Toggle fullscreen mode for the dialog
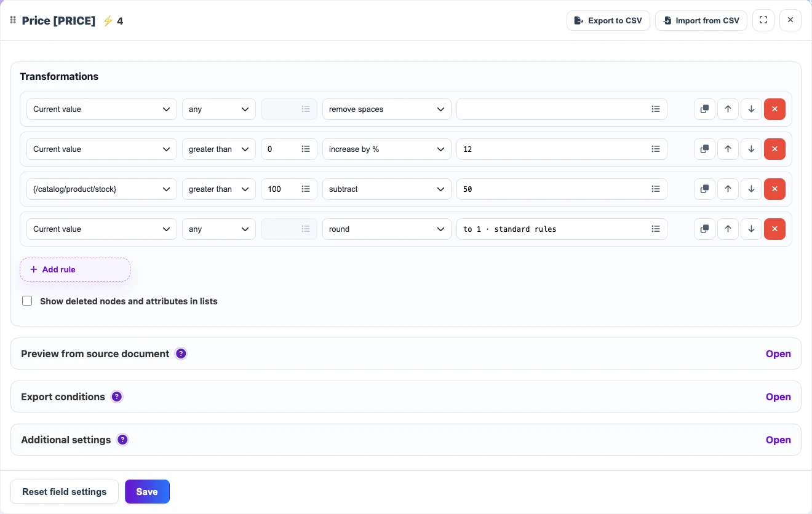The image size is (812, 514). coord(763,20)
